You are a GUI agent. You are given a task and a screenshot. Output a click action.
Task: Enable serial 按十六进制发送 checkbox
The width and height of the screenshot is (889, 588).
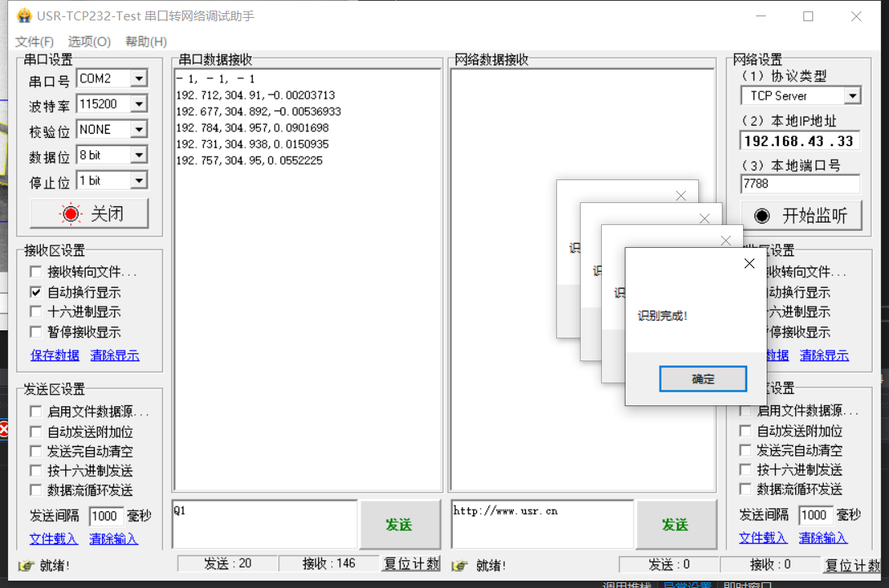tap(36, 471)
